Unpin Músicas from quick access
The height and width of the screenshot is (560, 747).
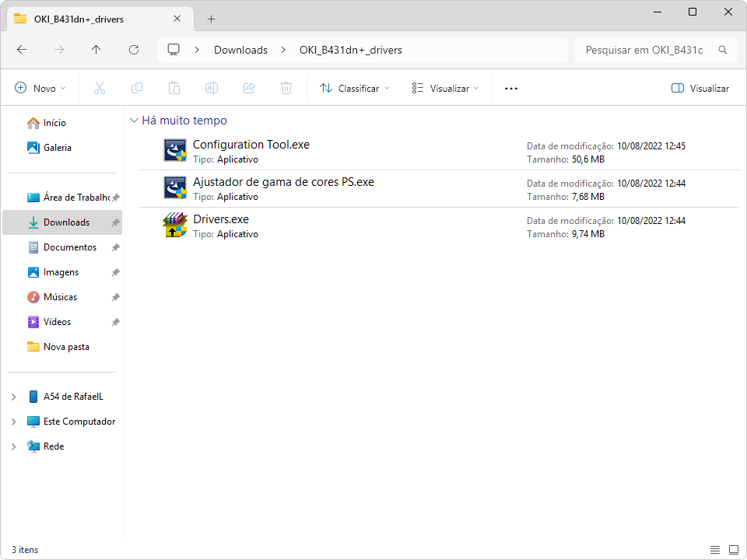115,297
